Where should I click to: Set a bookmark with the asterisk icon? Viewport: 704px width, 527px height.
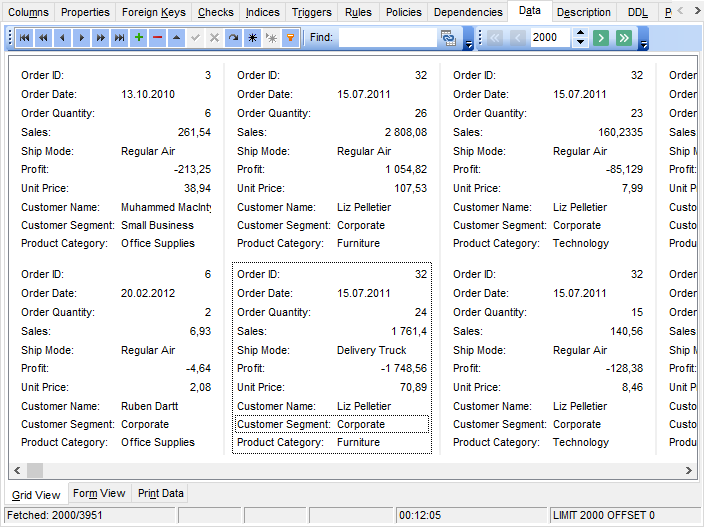point(252,38)
